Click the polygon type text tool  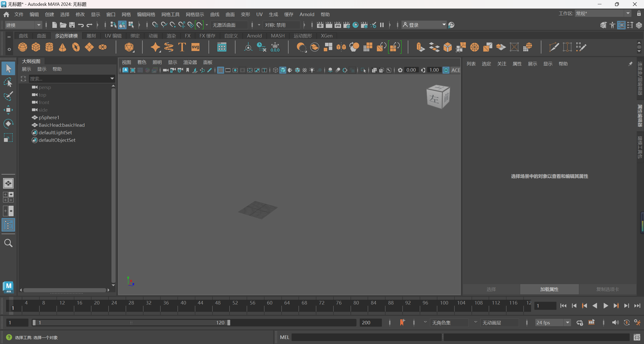(182, 47)
